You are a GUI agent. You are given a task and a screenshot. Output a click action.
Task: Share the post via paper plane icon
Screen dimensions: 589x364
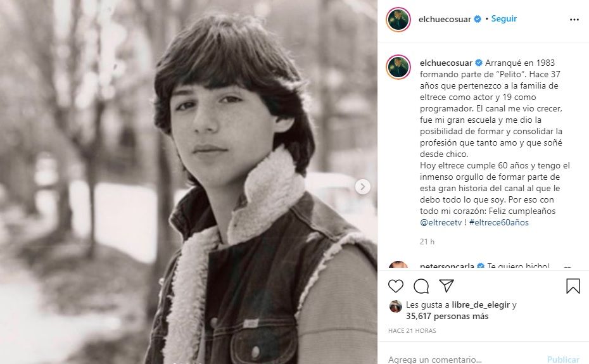tap(446, 286)
